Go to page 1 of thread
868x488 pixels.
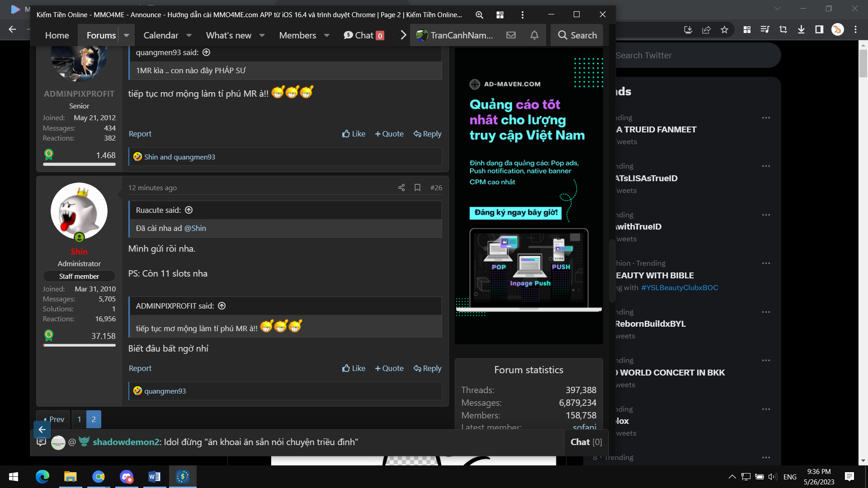(x=79, y=419)
